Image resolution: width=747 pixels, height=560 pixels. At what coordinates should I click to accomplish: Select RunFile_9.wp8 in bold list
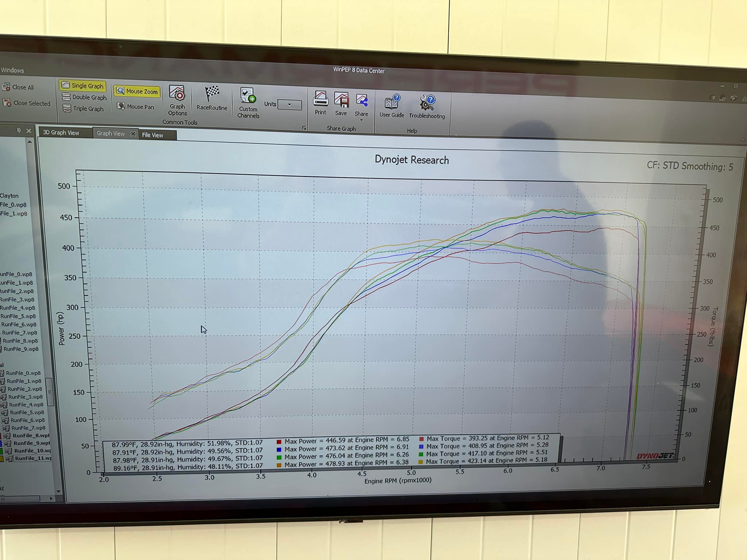click(x=32, y=443)
